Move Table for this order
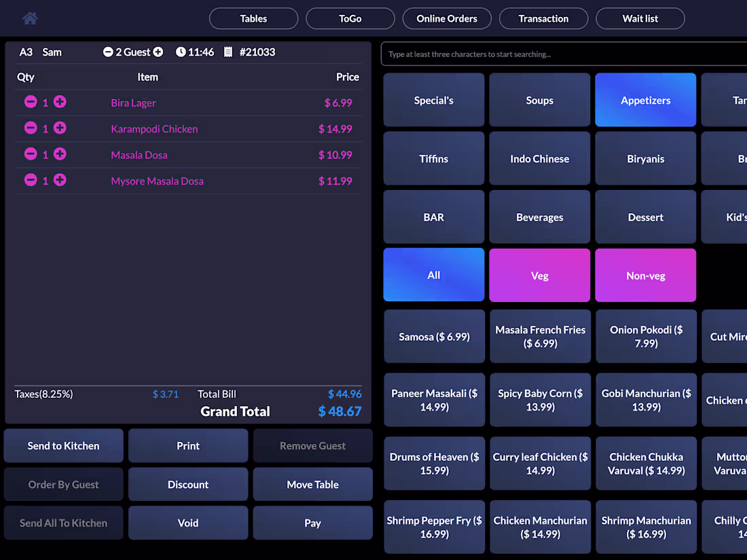The width and height of the screenshot is (747, 560). click(312, 484)
